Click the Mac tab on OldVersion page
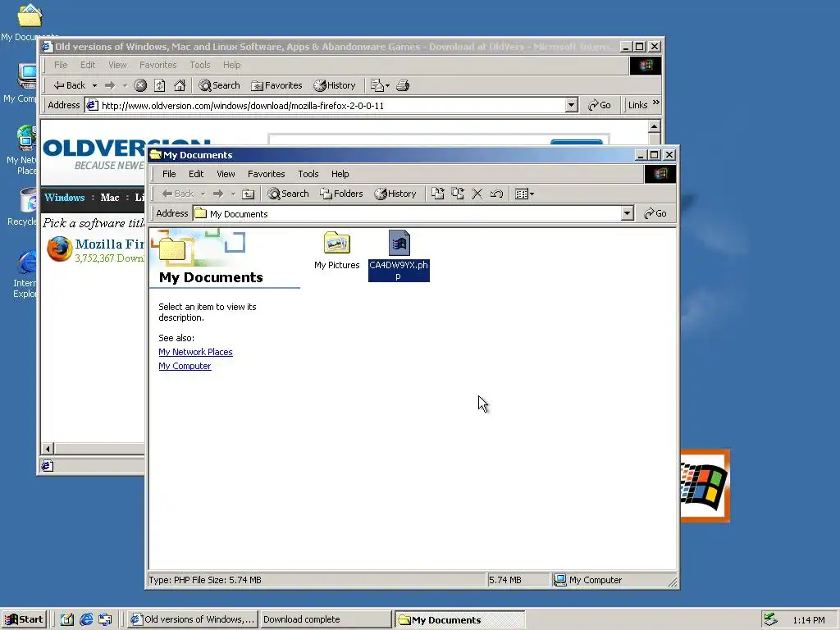Viewport: 840px width, 630px height. [x=110, y=198]
